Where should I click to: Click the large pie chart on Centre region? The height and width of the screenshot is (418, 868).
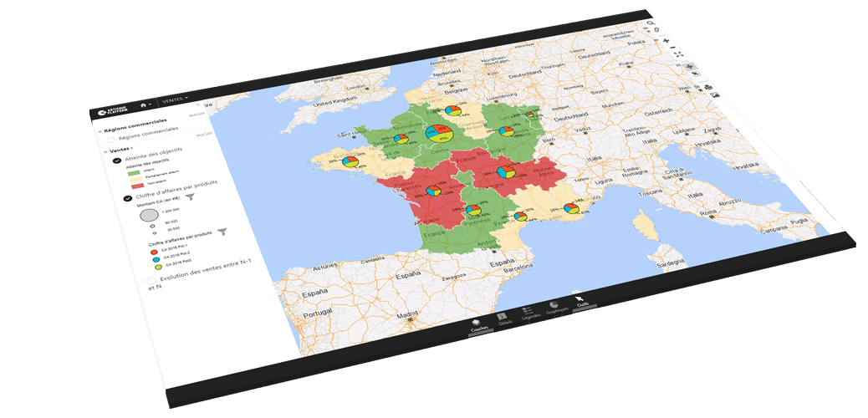(x=440, y=132)
